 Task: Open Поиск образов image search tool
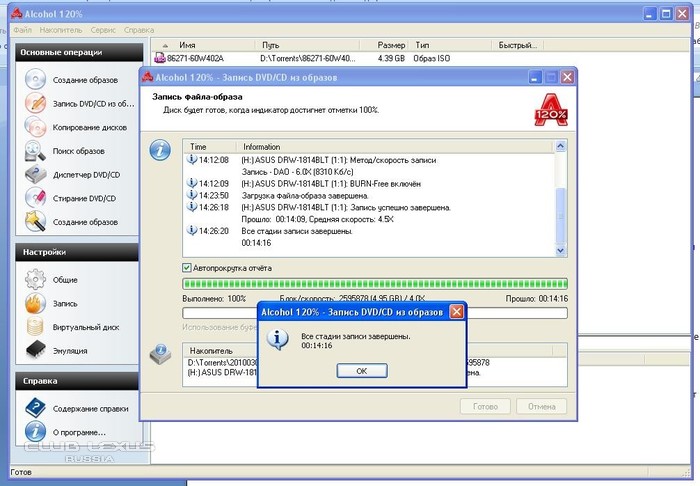click(x=77, y=150)
